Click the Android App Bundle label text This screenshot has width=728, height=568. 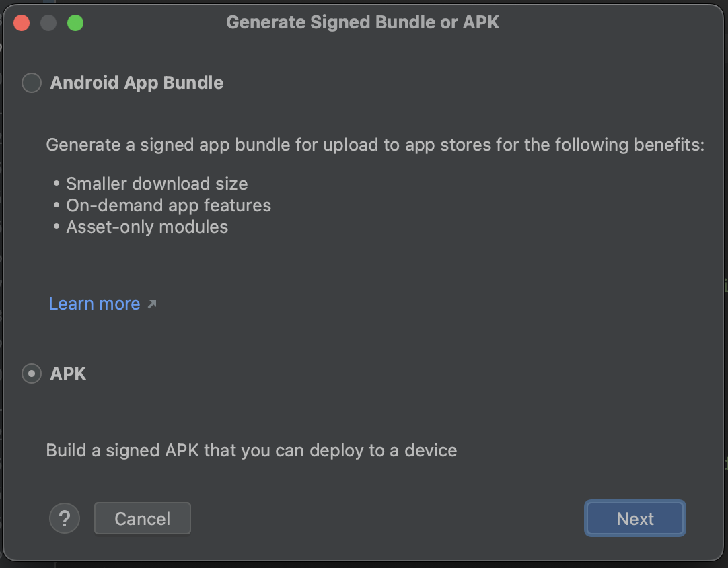pos(137,83)
